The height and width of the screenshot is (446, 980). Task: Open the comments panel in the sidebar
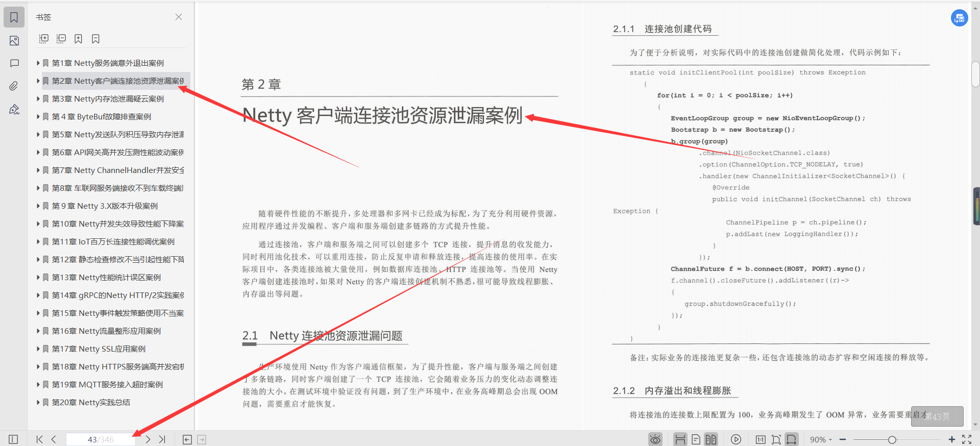[x=14, y=63]
